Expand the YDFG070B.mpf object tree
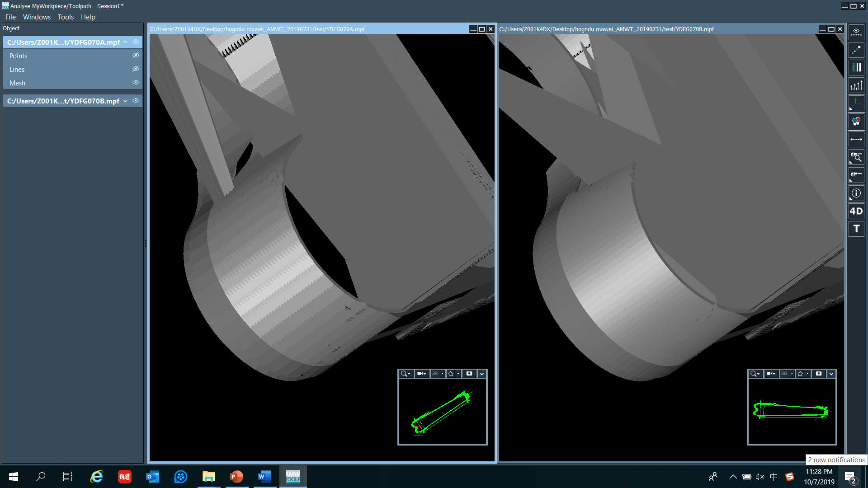This screenshot has height=488, width=868. 125,101
